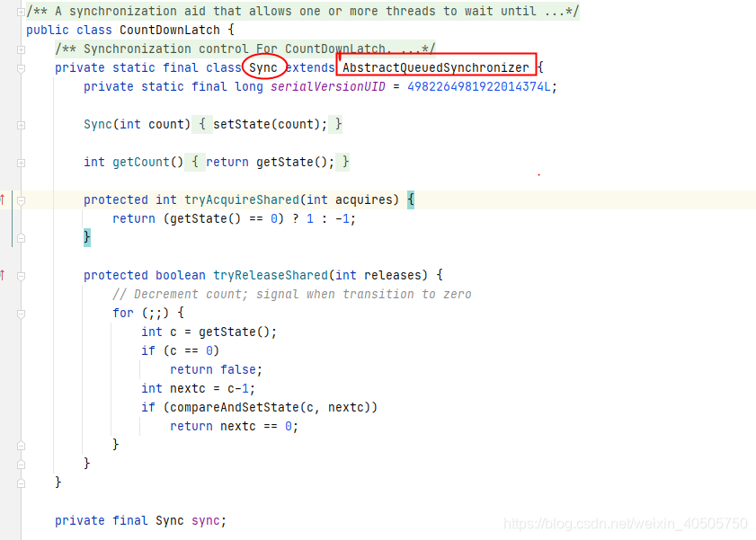Collapse the tryAcquireShared method body
Image resolution: width=756 pixels, height=540 pixels.
point(21,200)
